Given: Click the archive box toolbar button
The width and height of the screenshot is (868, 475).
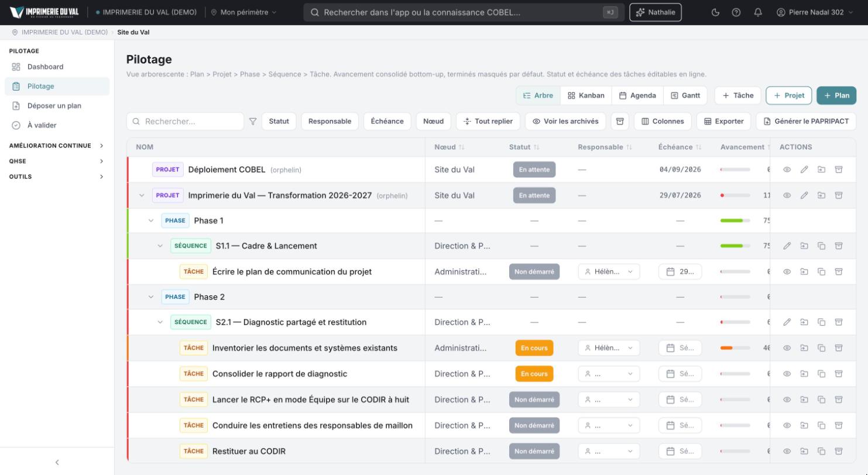Looking at the screenshot, I should pos(619,121).
